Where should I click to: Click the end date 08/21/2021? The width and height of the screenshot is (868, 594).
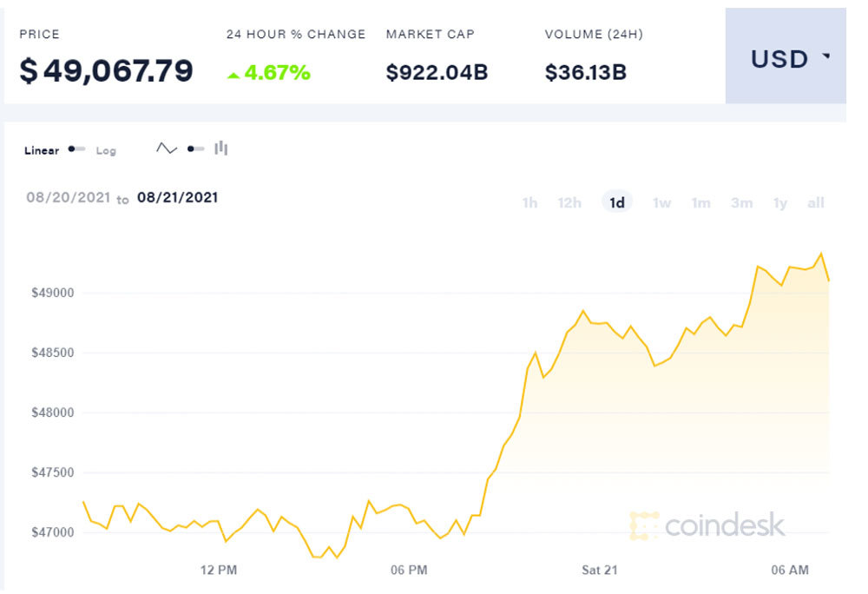(177, 197)
